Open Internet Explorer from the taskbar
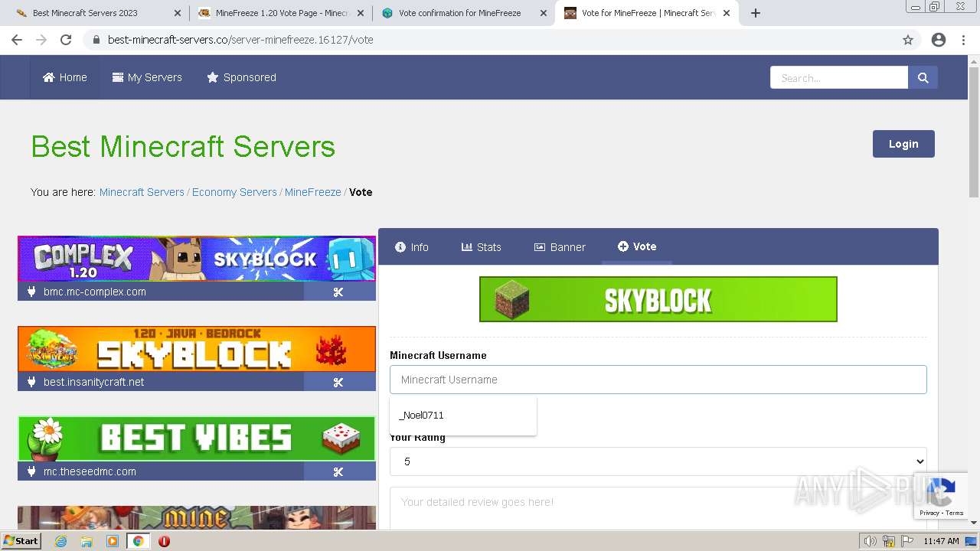 (x=61, y=541)
